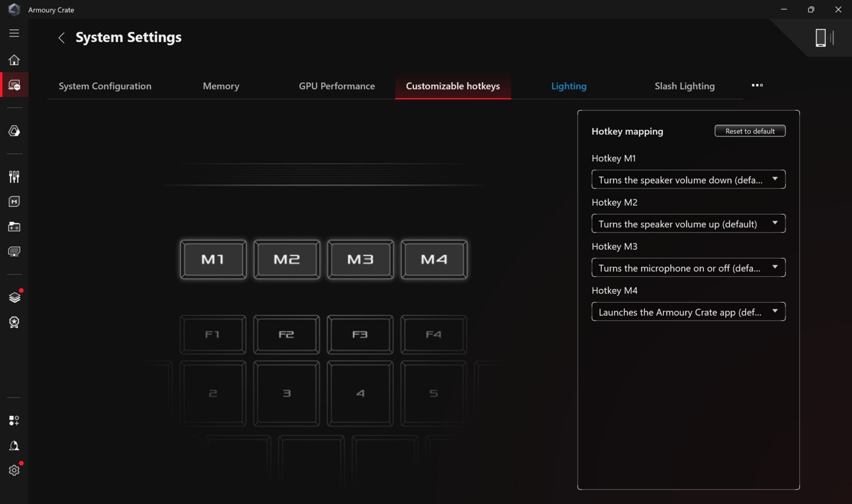Open Aura Sync from the sidebar
This screenshot has height=504, width=852.
click(14, 131)
